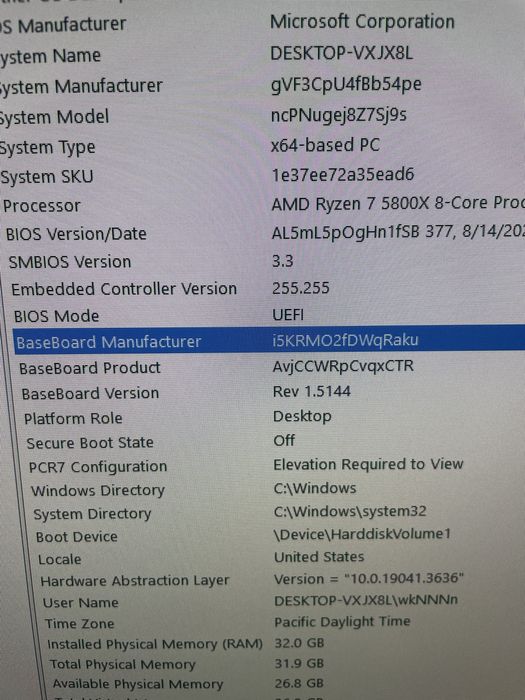Click the value 'Rev 1.5144'
The height and width of the screenshot is (700, 525).
click(x=312, y=392)
